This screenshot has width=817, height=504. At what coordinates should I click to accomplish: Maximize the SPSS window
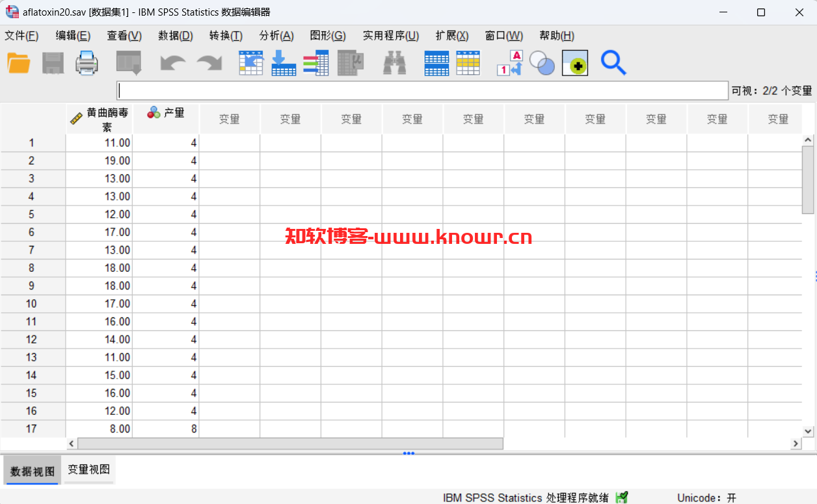(x=761, y=12)
